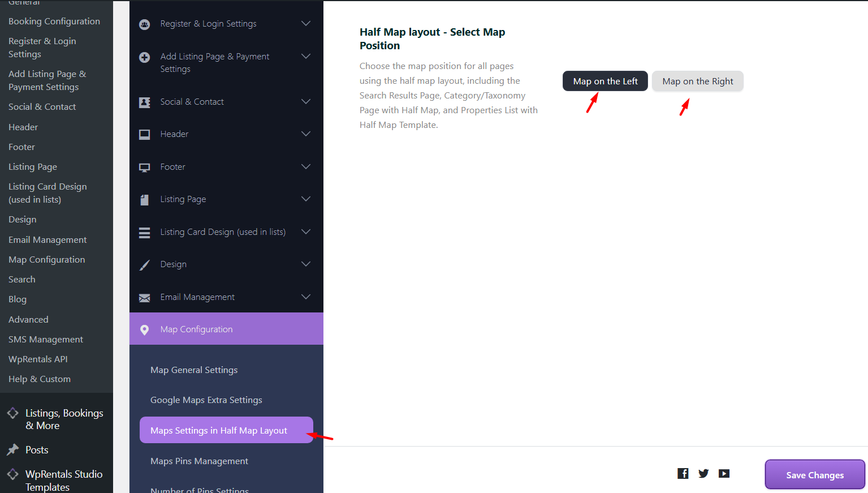The image size is (868, 493).
Task: Open WpRentals Studio Templates menu
Action: point(64,480)
